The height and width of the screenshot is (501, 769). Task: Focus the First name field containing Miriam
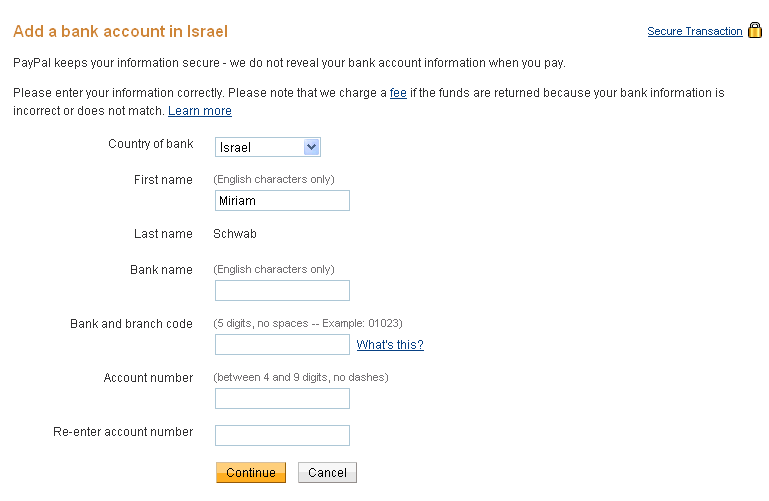[x=282, y=201]
